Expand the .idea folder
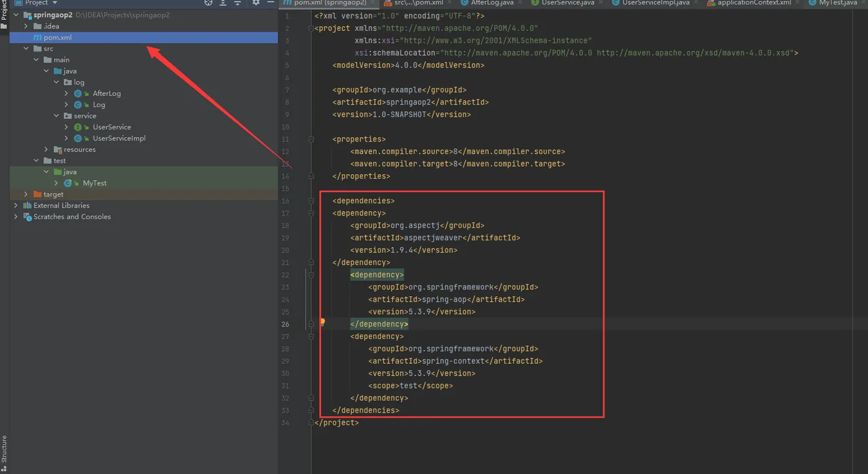The image size is (868, 474). pos(26,26)
